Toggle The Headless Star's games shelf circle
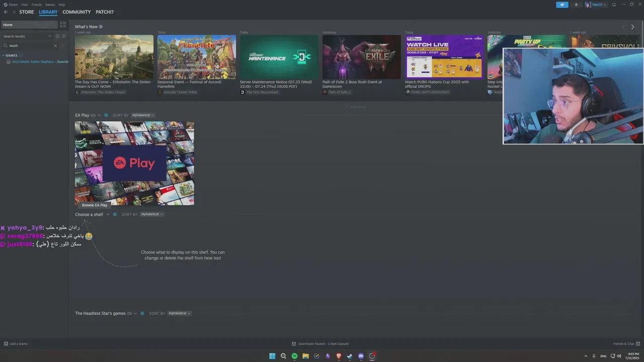The height and width of the screenshot is (362, 644). 142,313
